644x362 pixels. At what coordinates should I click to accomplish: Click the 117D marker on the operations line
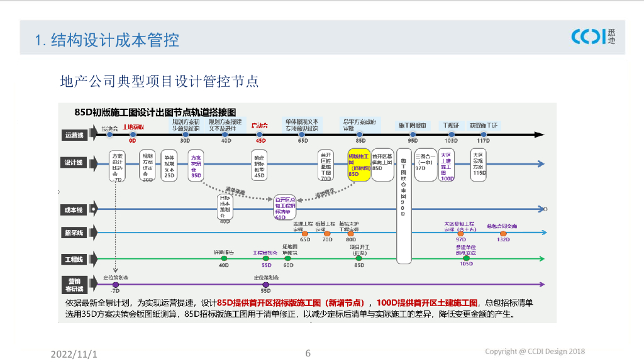click(x=484, y=134)
